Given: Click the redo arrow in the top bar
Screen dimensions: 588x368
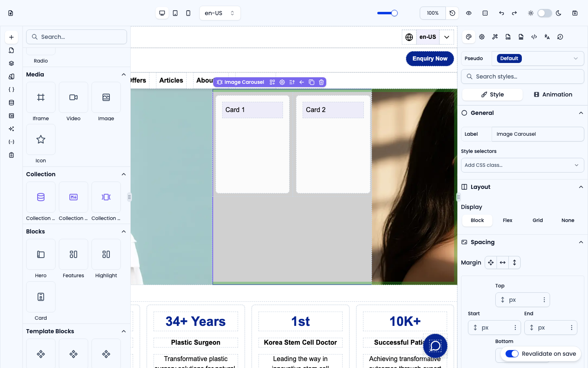Looking at the screenshot, I should tap(514, 13).
